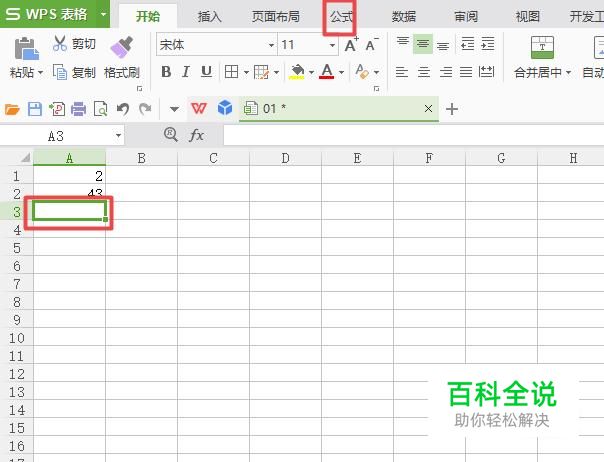Screen dimensions: 604x462
Task: Add a new document tab
Action: tap(452, 109)
